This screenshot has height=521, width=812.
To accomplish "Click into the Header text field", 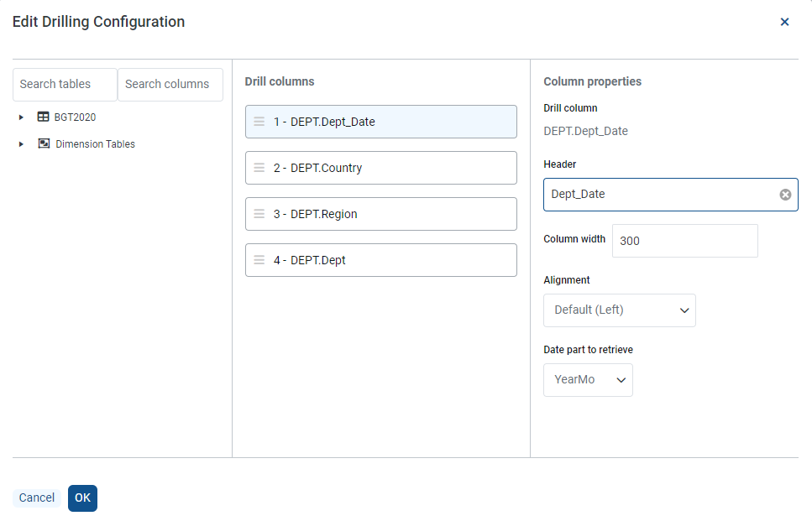I will click(659, 195).
